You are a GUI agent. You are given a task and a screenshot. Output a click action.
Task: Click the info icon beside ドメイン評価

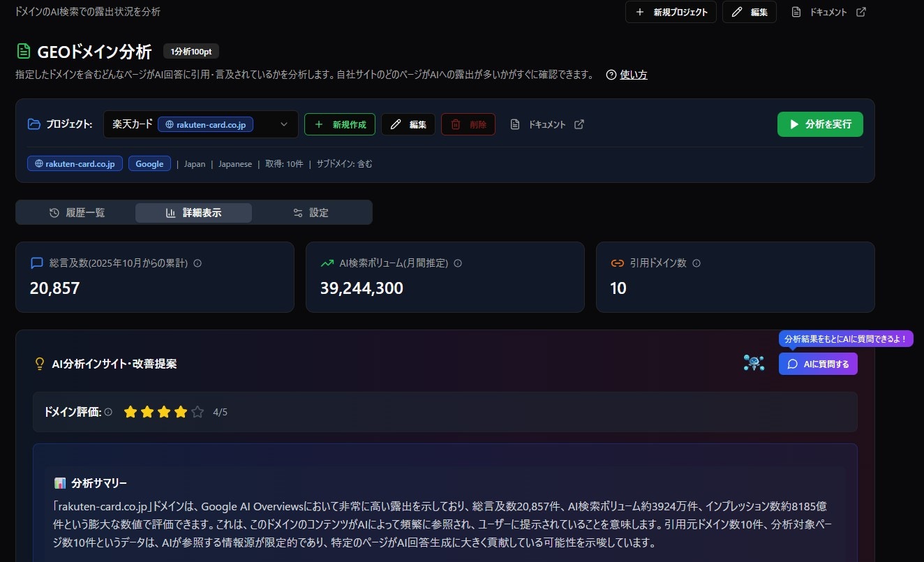click(108, 412)
